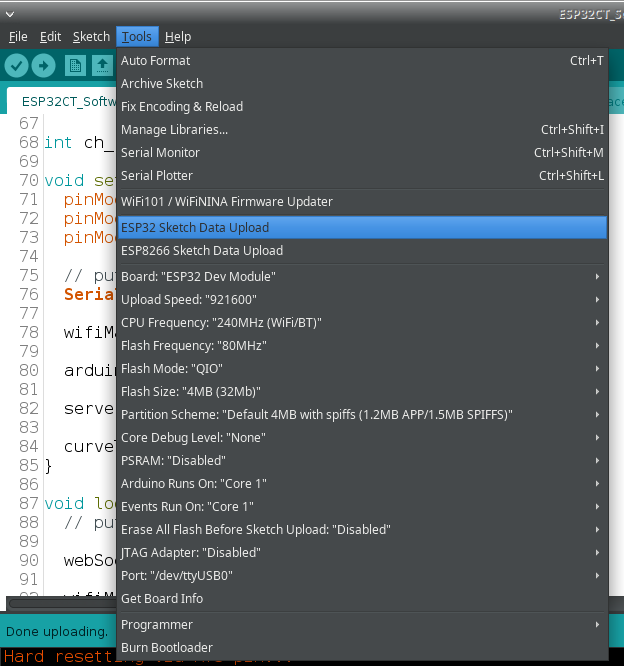624x666 pixels.
Task: Click the "Done uploading." status text
Action: coord(57,632)
